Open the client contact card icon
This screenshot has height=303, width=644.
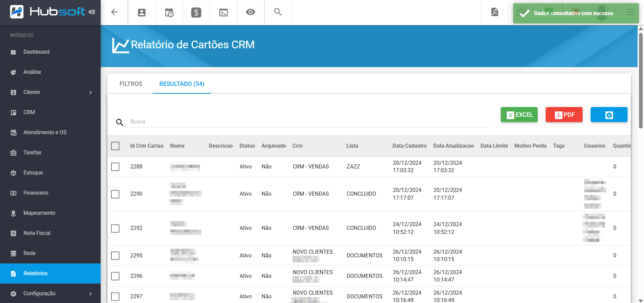tap(142, 12)
